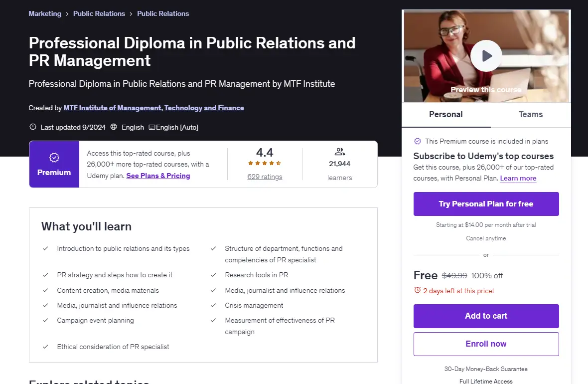
Task: Click the 'What you'll learn' heading
Action: coord(86,227)
